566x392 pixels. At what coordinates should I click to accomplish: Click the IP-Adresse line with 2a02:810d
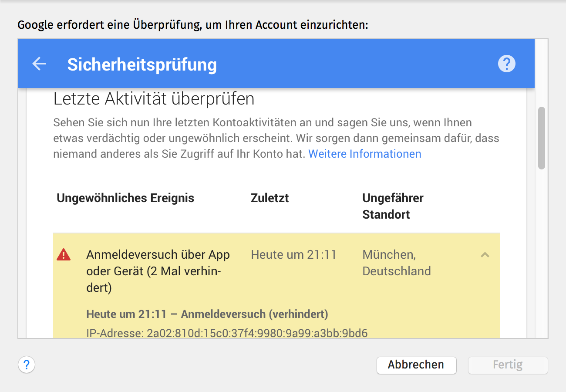coord(227,333)
